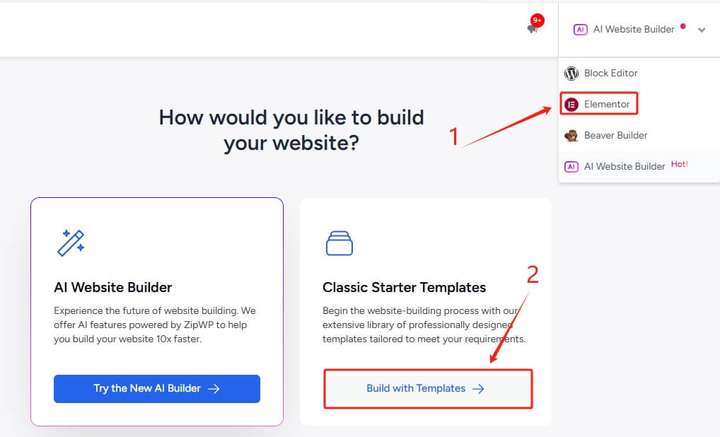This screenshot has height=437, width=720.
Task: Collapse the builder dropdown chevron
Action: coord(702,30)
